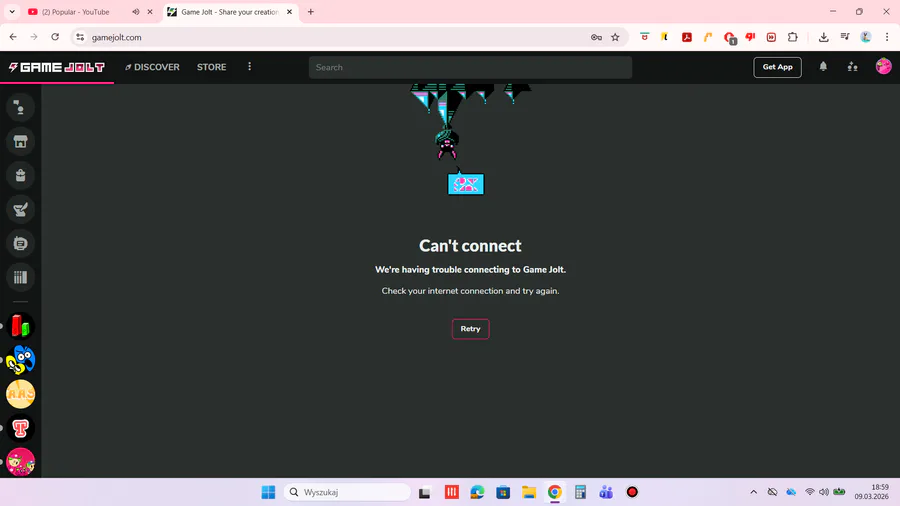Open the tab search dropdown arrow
The height and width of the screenshot is (506, 900).
[x=11, y=11]
